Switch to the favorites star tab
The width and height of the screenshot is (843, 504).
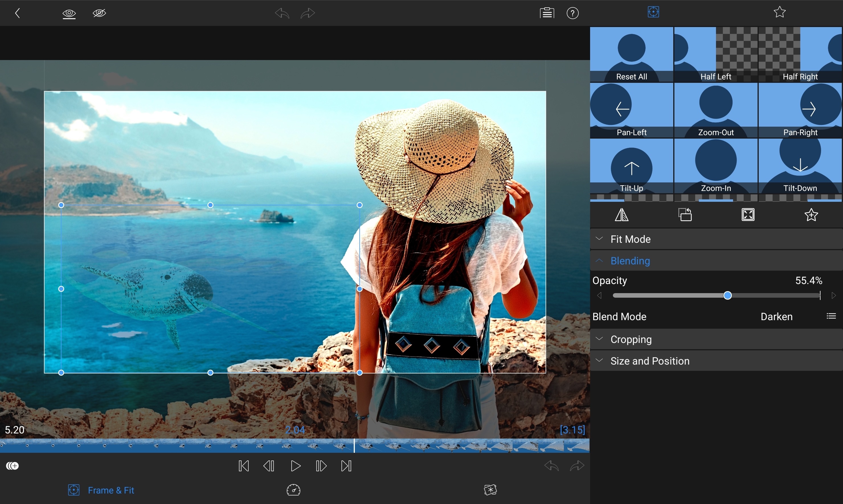779,12
